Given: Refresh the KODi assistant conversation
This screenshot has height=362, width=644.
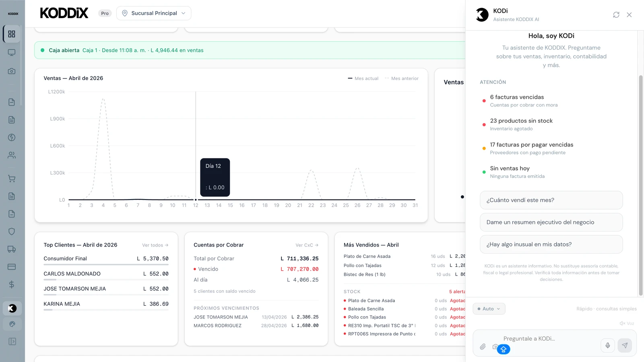Looking at the screenshot, I should coord(616,15).
